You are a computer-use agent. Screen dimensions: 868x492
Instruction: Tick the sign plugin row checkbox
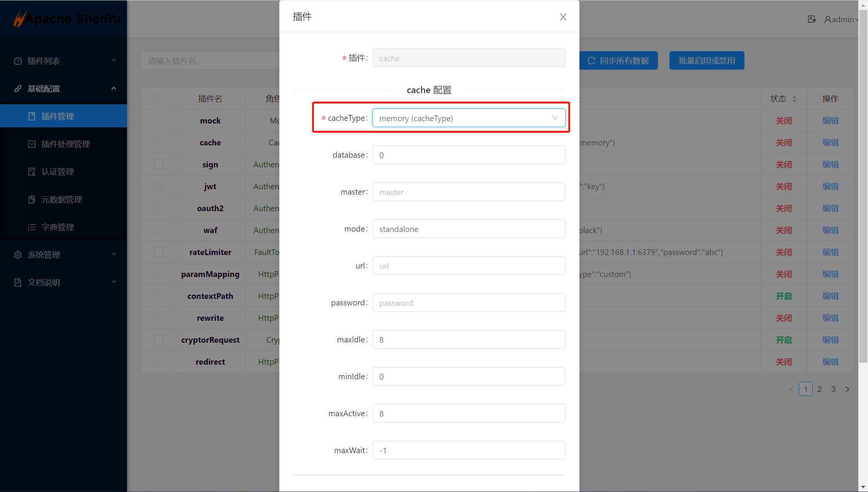[159, 164]
